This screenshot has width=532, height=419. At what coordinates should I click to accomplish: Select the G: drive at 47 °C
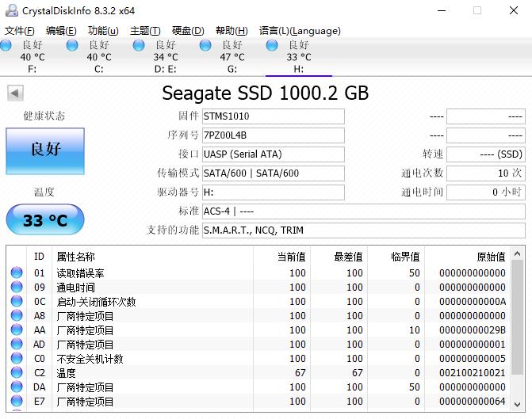[232, 56]
